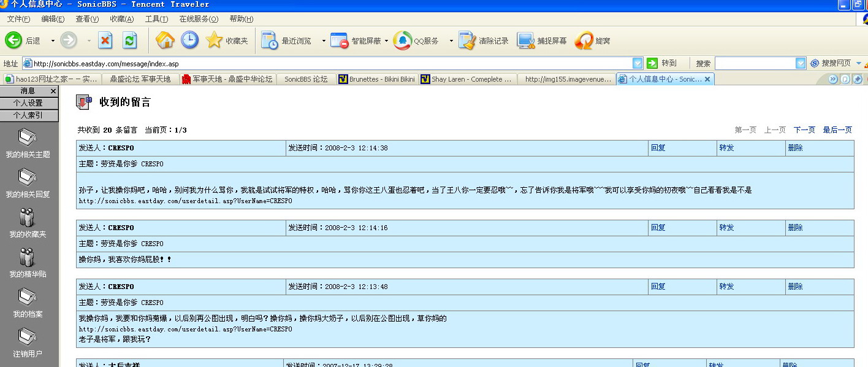Close the 个人信息中心 tab

pyautogui.click(x=707, y=79)
